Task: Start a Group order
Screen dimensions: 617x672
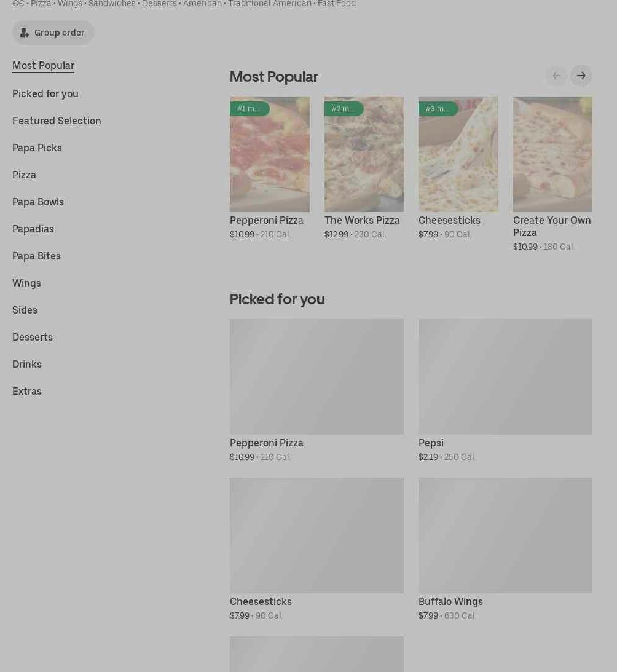Action: 53,33
